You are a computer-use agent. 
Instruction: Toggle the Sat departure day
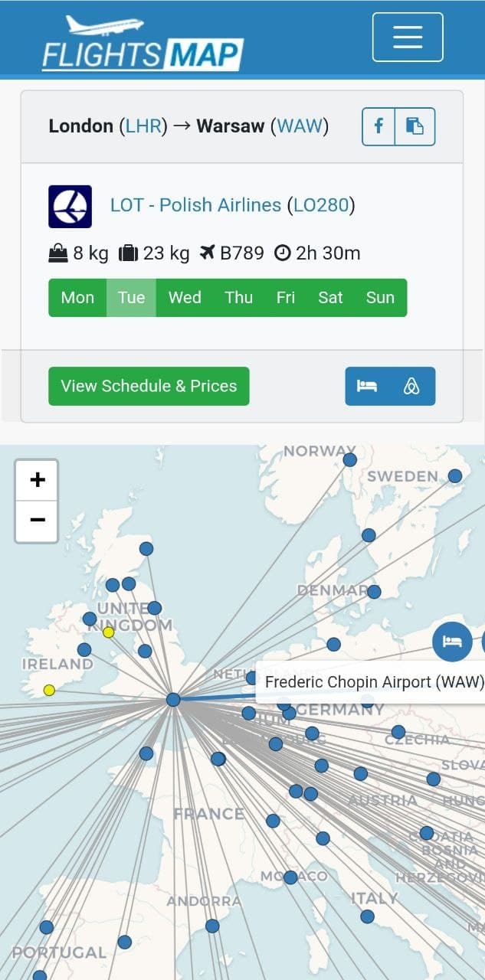pyautogui.click(x=330, y=298)
